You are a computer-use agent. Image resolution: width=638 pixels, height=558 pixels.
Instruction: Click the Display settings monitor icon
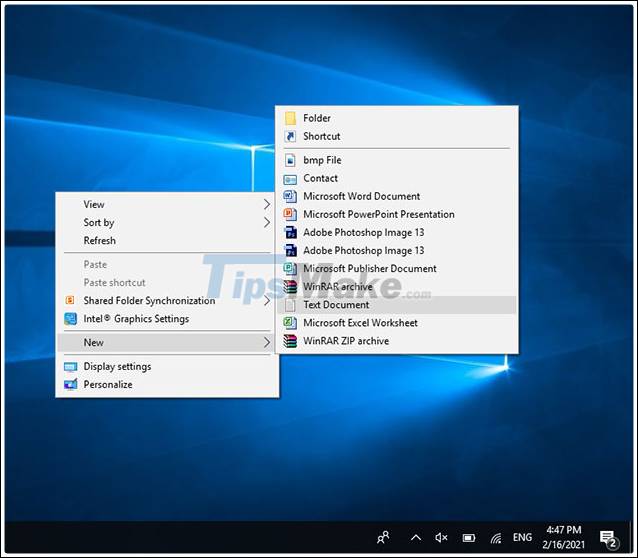(70, 367)
